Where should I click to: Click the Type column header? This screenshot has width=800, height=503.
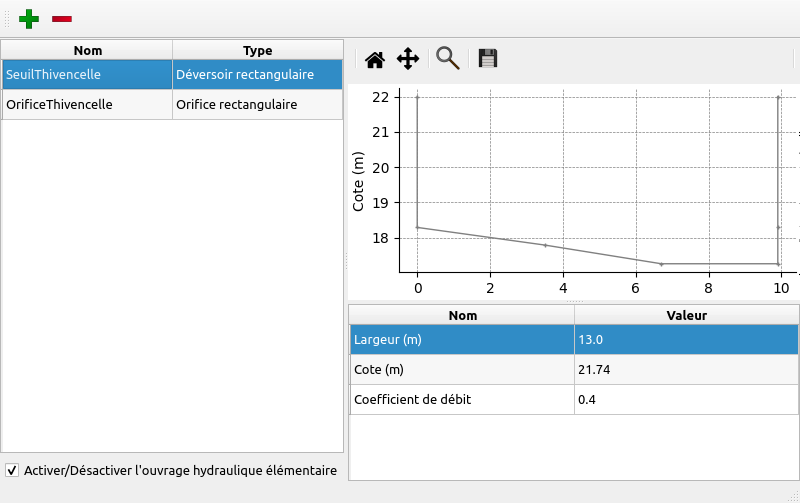(257, 50)
